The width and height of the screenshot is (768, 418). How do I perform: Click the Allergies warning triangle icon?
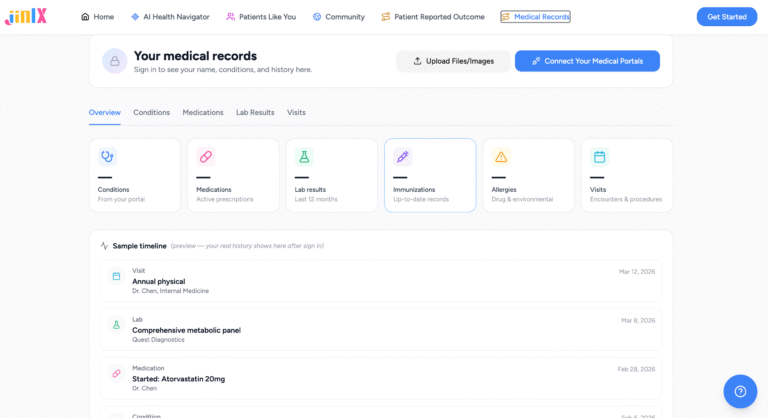click(501, 157)
